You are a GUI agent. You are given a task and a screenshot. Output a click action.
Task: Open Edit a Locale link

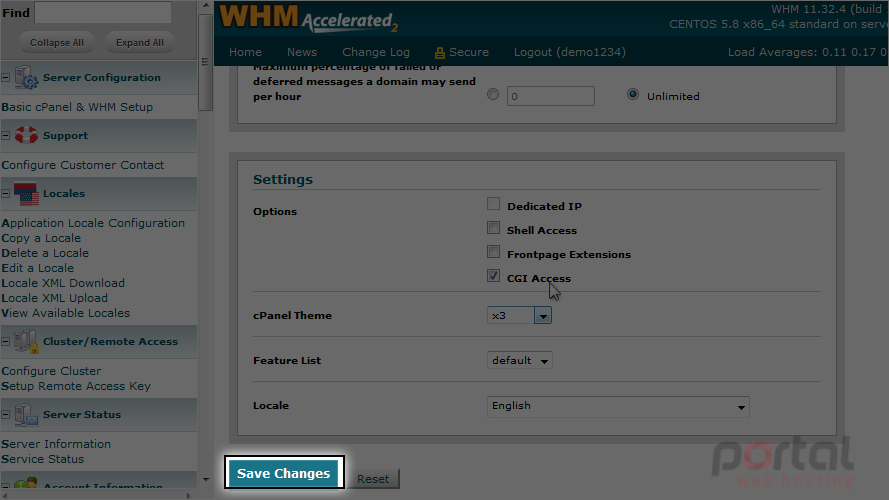[x=37, y=268]
